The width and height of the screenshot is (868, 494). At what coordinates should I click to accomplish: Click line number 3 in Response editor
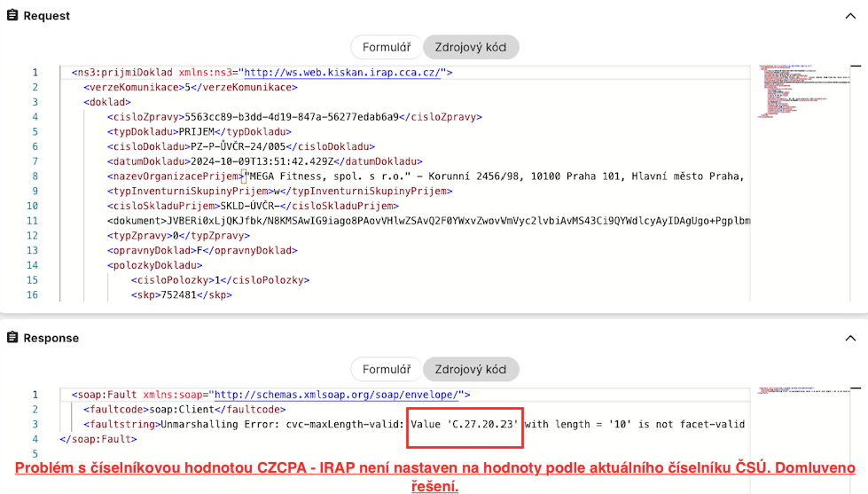pyautogui.click(x=35, y=424)
